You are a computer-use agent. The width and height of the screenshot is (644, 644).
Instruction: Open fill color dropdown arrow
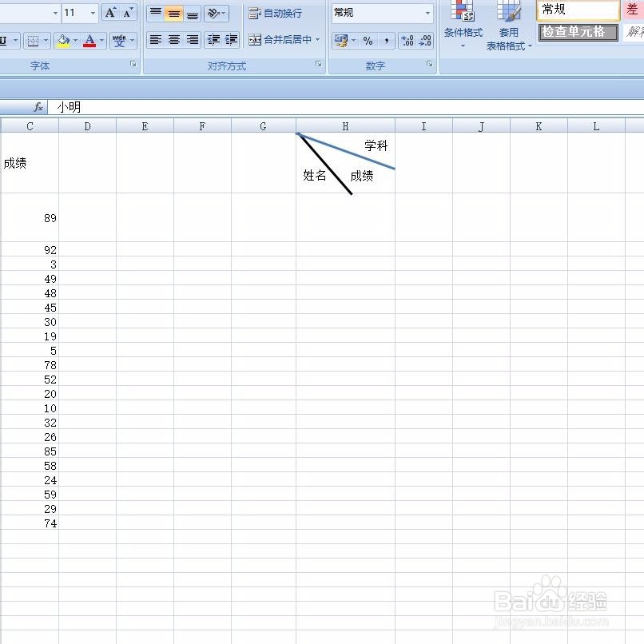coord(76,40)
